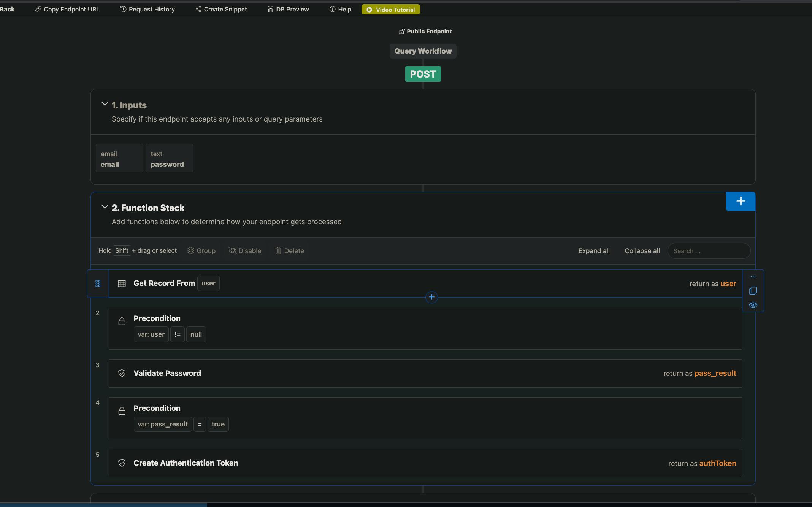This screenshot has width=812, height=507.
Task: Add a function with blue plus button
Action: [x=740, y=201]
